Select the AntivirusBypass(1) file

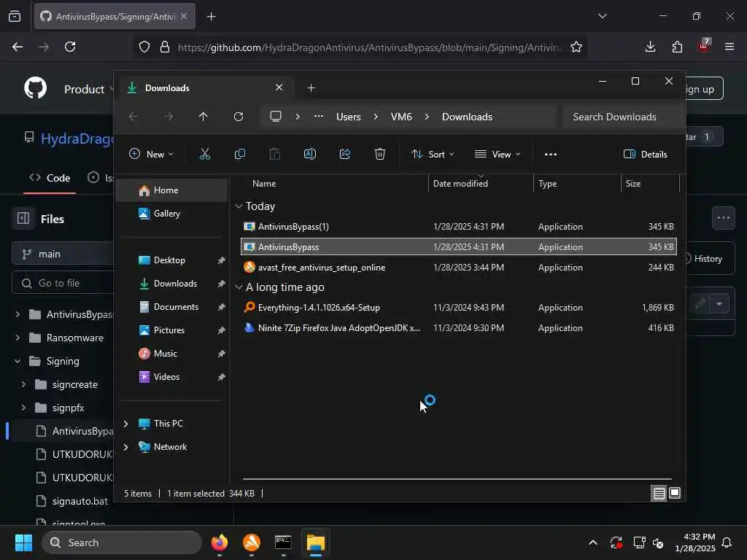[458, 227]
